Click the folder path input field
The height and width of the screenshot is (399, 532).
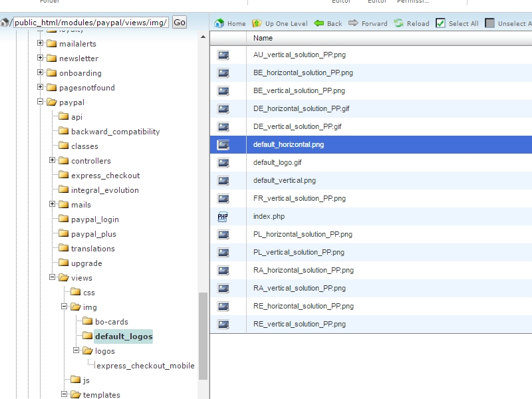coord(90,22)
